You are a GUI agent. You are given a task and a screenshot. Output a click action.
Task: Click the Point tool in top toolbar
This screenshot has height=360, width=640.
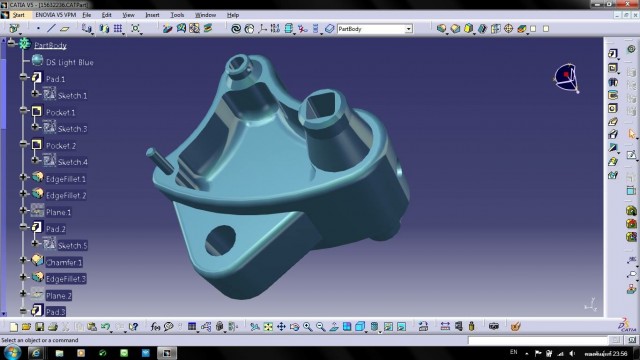[x=38, y=29]
